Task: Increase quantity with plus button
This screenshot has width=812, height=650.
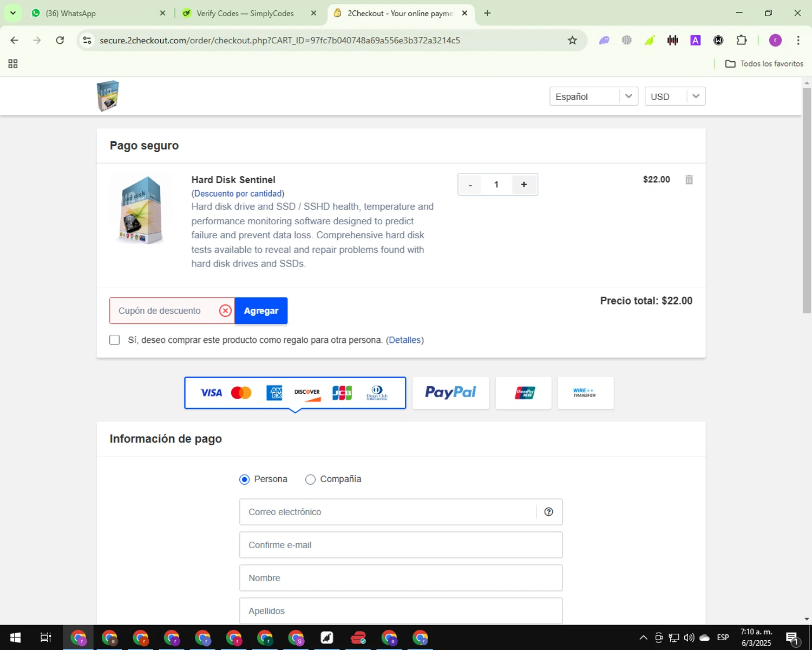Action: tap(523, 185)
